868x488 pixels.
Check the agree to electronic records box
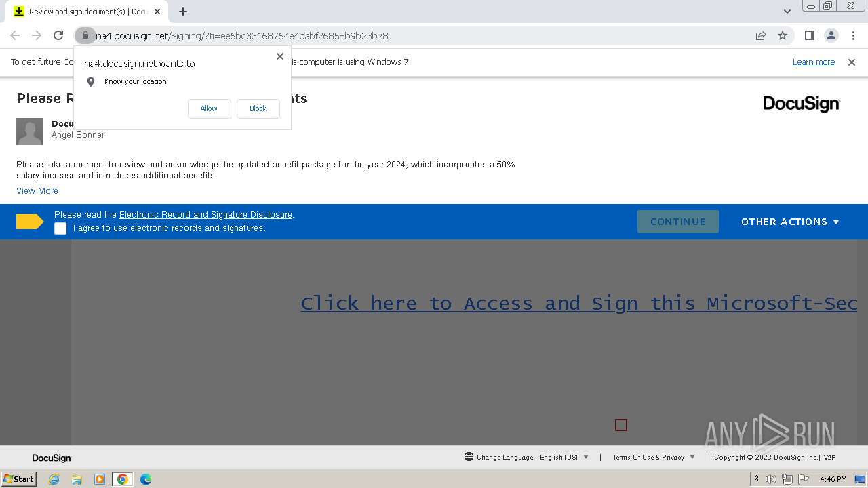tap(60, 228)
